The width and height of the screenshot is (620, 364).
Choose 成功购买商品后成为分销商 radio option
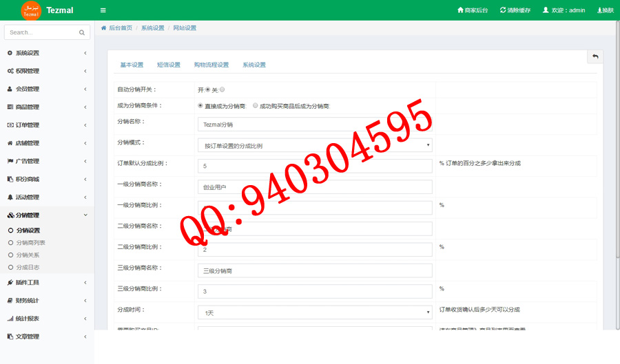(256, 106)
